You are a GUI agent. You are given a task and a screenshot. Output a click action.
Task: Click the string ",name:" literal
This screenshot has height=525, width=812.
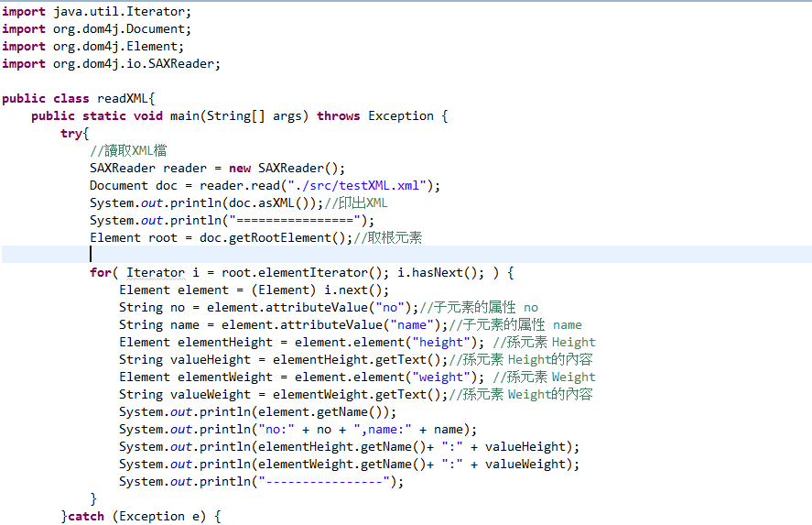click(x=383, y=430)
